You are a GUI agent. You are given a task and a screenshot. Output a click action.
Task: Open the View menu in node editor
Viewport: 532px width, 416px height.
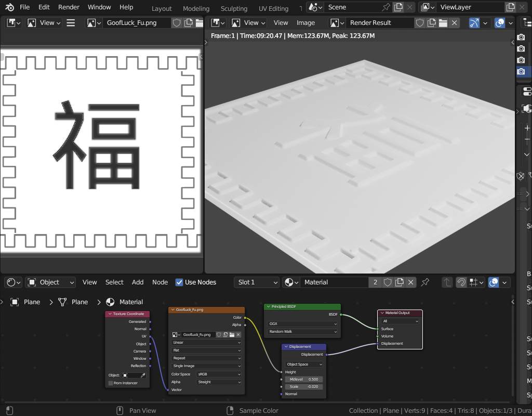(89, 282)
